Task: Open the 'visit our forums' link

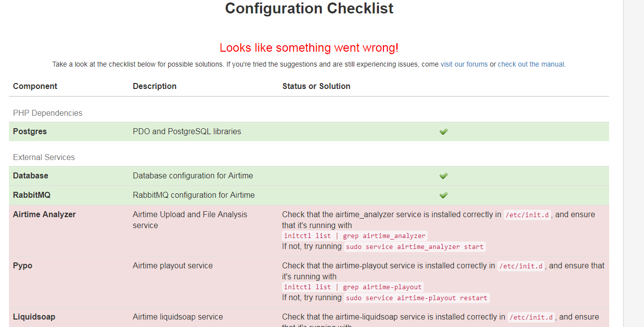Action: [x=464, y=64]
